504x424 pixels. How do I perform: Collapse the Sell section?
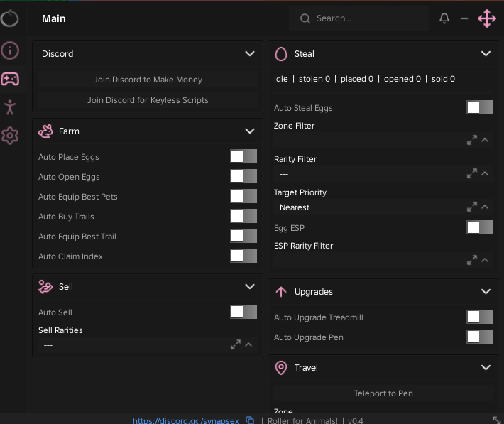click(x=250, y=287)
